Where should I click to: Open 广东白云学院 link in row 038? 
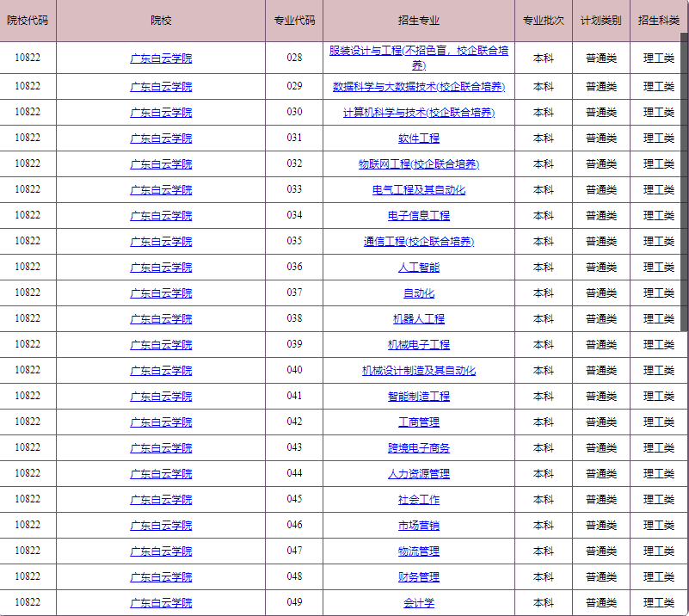click(161, 319)
